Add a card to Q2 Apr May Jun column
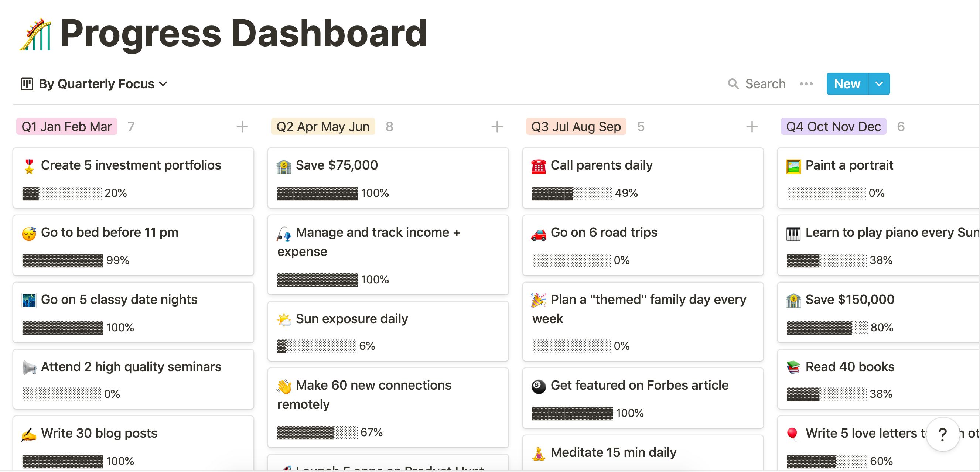980x472 pixels. [x=497, y=127]
